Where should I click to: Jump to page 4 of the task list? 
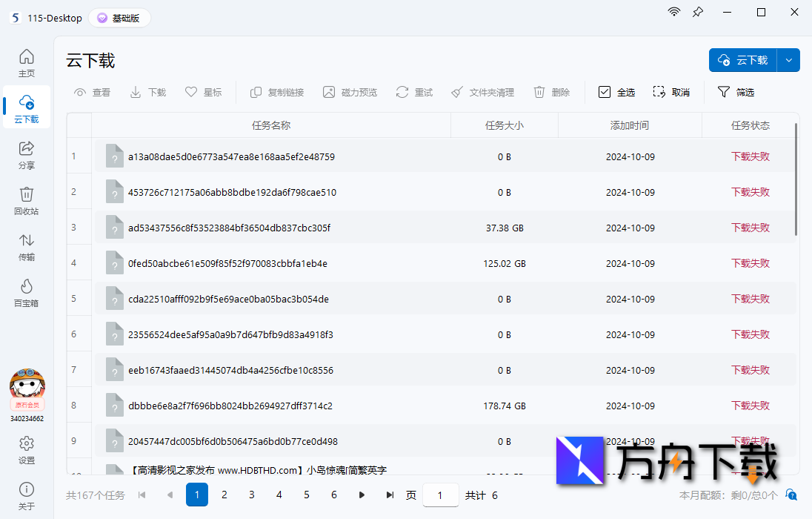click(x=279, y=495)
